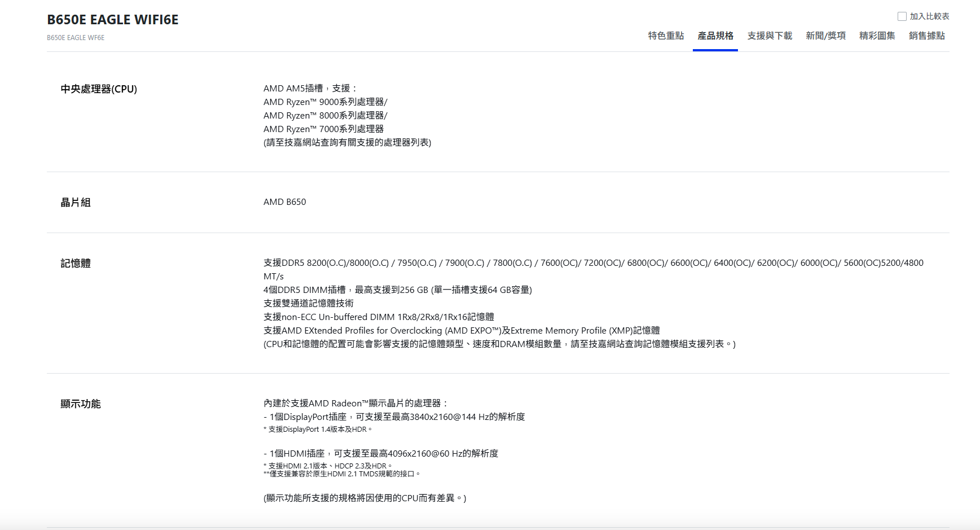Click the HDMI插座 4096x2160 line

pyautogui.click(x=381, y=454)
